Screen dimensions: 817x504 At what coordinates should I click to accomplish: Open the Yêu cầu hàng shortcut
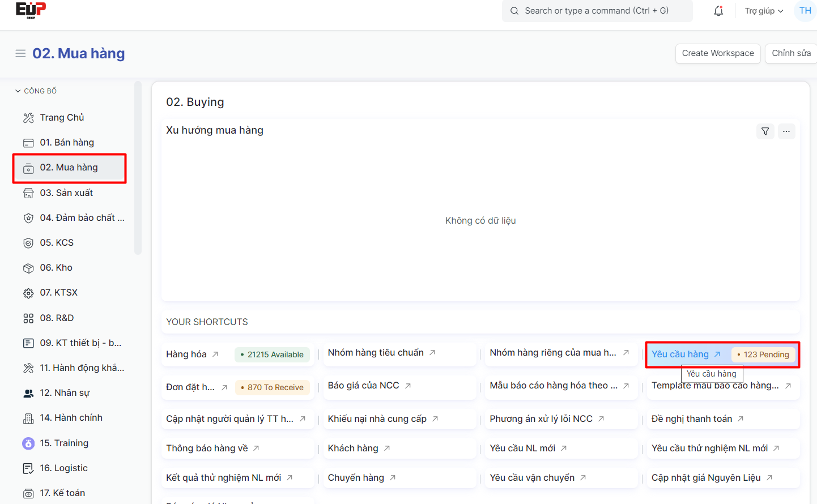(680, 354)
